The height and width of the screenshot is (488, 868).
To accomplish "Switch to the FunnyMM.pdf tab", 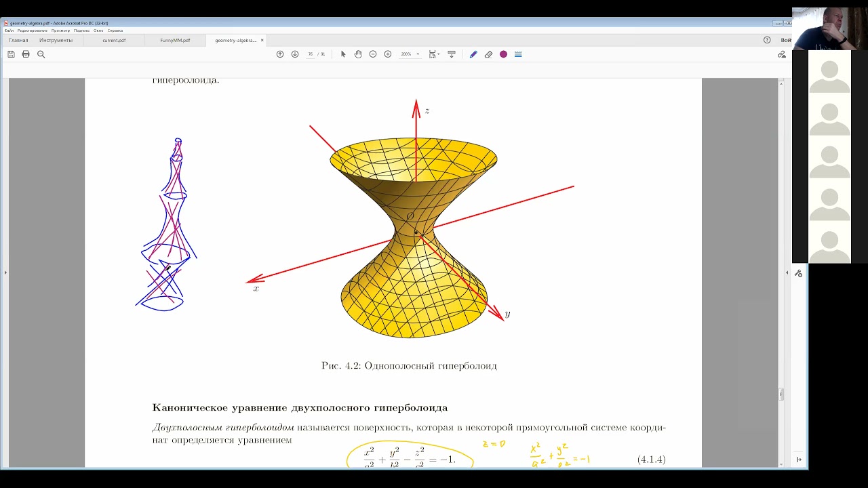I will point(175,40).
